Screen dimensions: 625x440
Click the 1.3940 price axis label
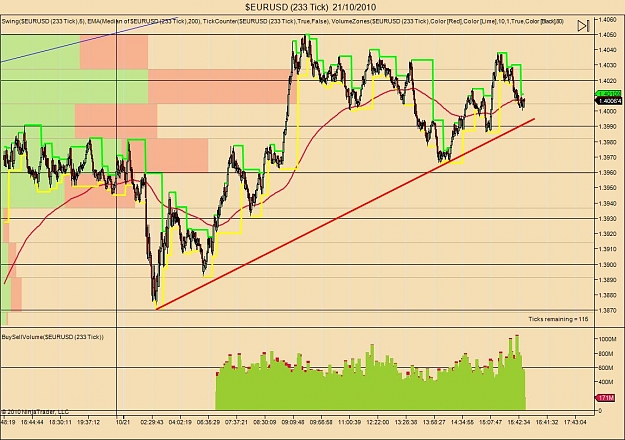607,203
